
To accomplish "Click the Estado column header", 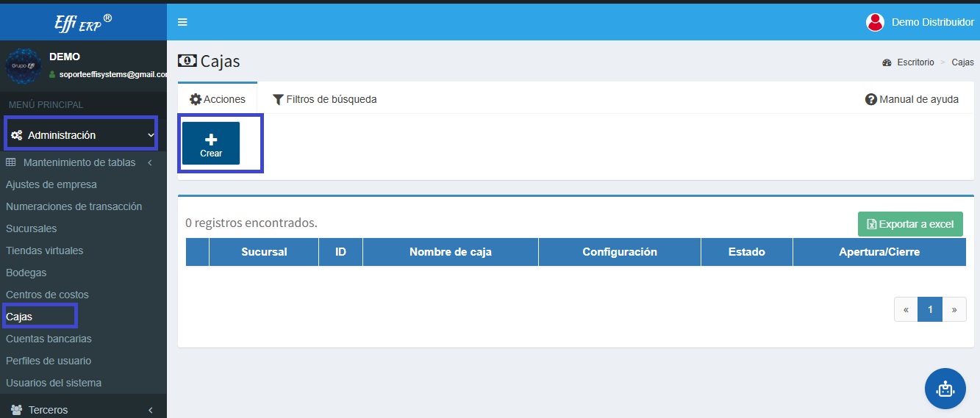I will (747, 252).
